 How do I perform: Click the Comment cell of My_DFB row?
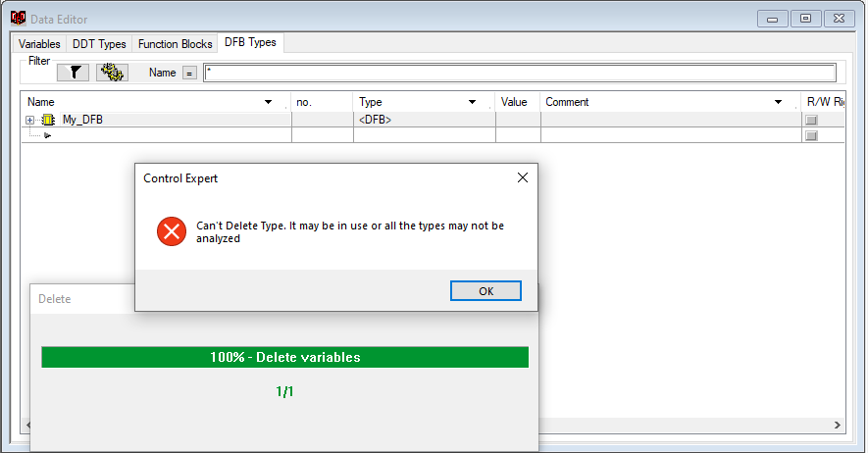(x=671, y=120)
